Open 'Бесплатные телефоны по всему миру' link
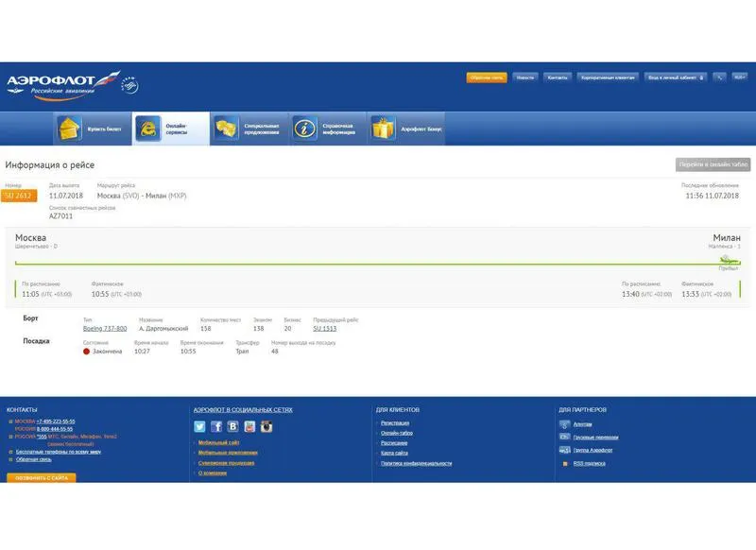The width and height of the screenshot is (756, 550). coord(59,452)
